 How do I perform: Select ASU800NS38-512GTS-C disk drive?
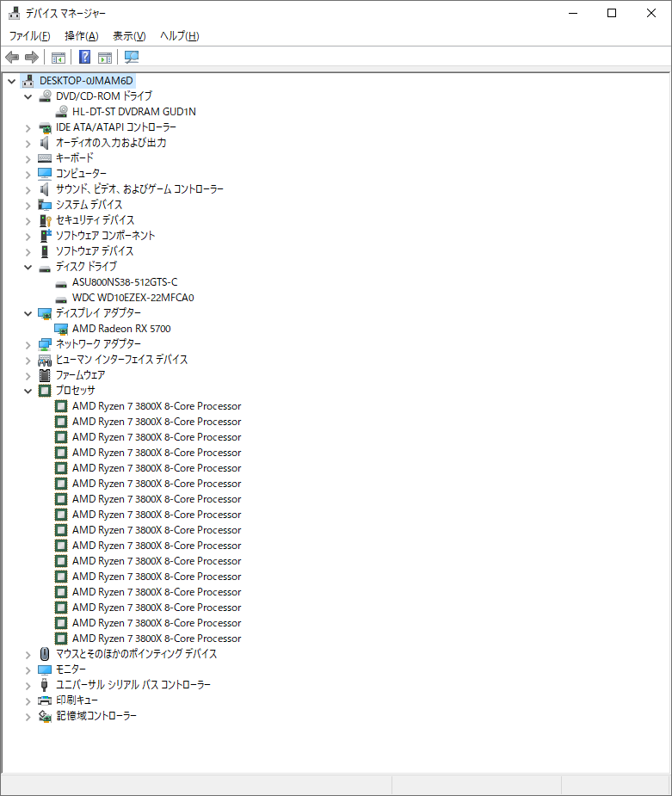[125, 282]
